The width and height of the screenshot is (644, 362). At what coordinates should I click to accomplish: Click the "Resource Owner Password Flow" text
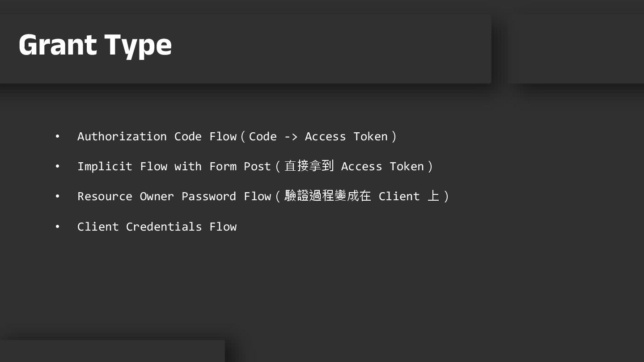pos(174,196)
